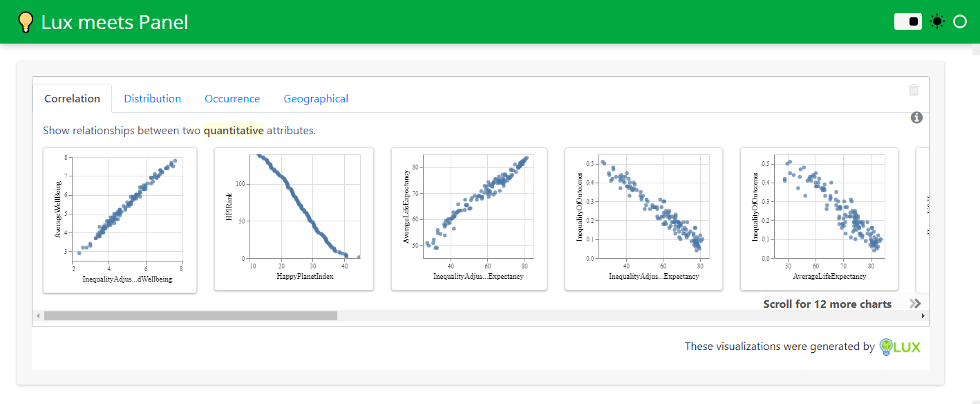980x404 pixels.
Task: Click the left arrow on the chart scrollbar
Action: click(x=37, y=315)
